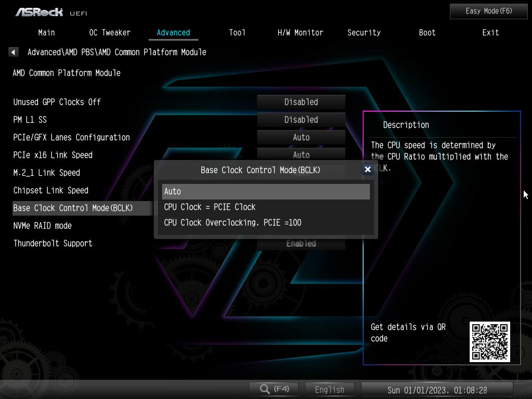Open PM L1 SS Disabled dropdown
The image size is (532, 399).
[301, 120]
